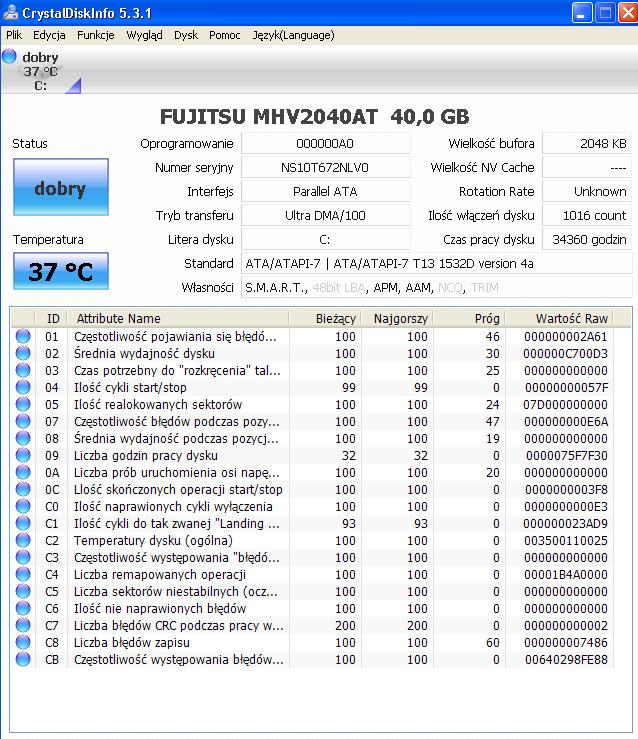The width and height of the screenshot is (638, 739).
Task: Select the C: drive status entry in the disk bar
Action: 40,72
